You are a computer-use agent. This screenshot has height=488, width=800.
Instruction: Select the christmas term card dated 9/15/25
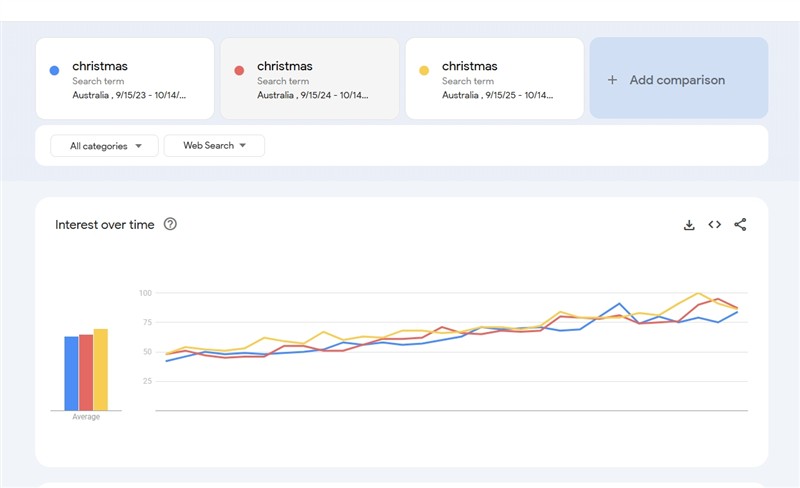click(x=497, y=79)
